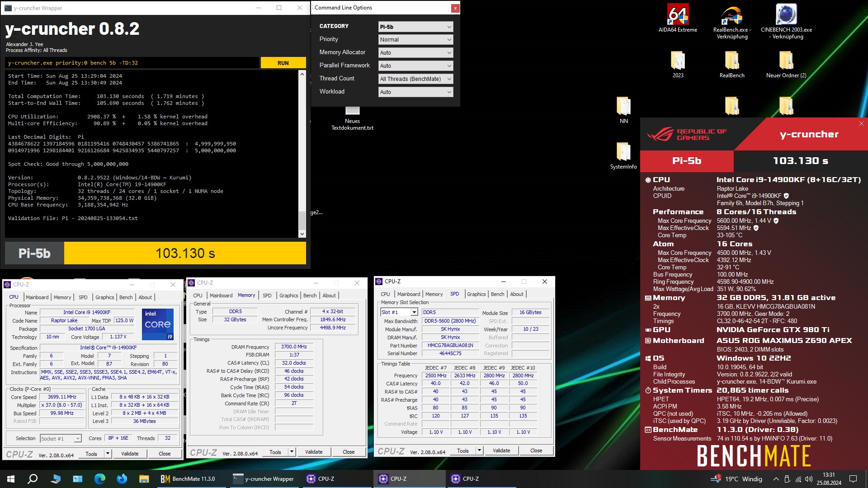Open Memory tab in CPU-Z SPD window
The image size is (868, 488).
coord(434,294)
